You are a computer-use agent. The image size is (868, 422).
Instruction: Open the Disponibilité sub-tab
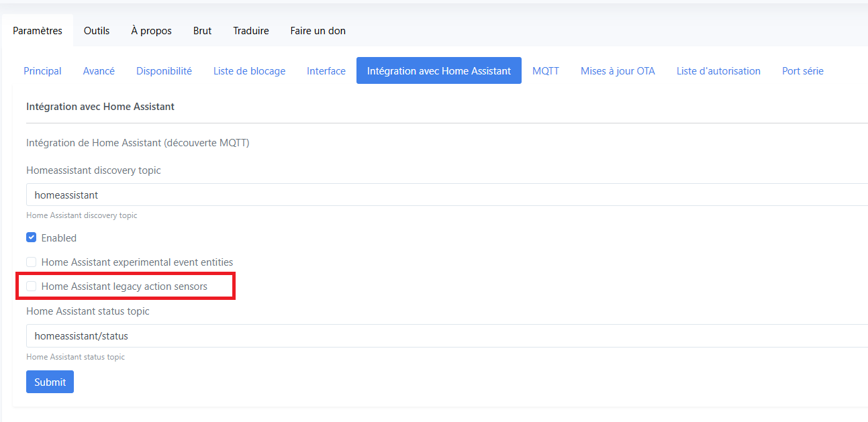point(164,70)
